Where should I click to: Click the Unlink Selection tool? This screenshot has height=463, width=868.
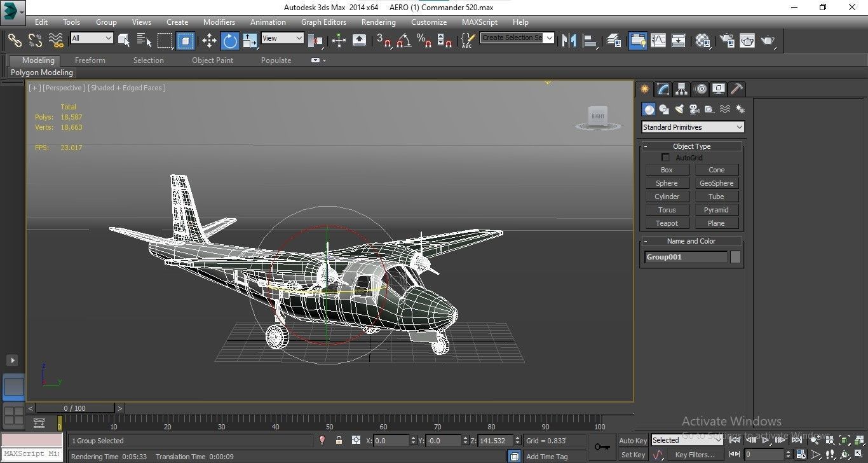pos(35,40)
